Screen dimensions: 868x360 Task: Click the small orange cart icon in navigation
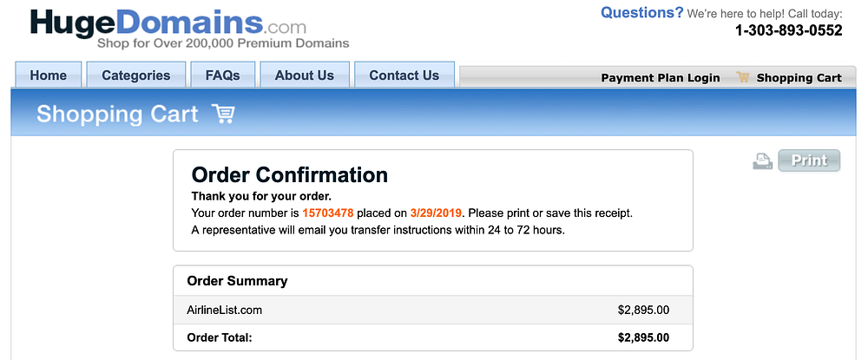tap(743, 77)
